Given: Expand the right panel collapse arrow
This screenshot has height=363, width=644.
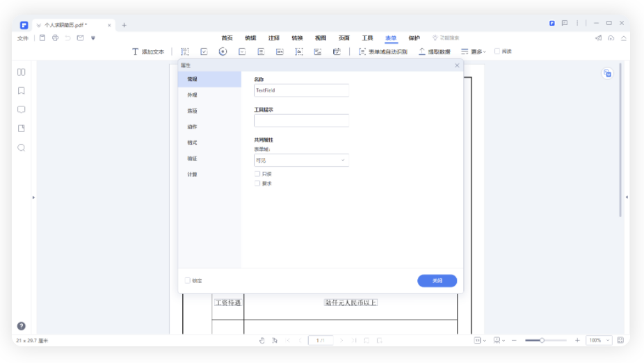Looking at the screenshot, I should (x=627, y=197).
